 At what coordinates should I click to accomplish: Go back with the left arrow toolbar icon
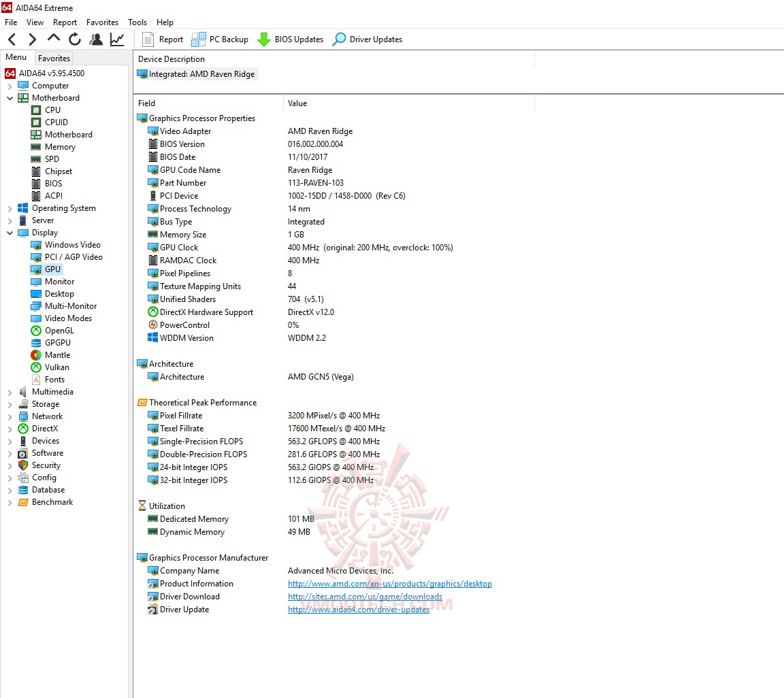(x=12, y=39)
